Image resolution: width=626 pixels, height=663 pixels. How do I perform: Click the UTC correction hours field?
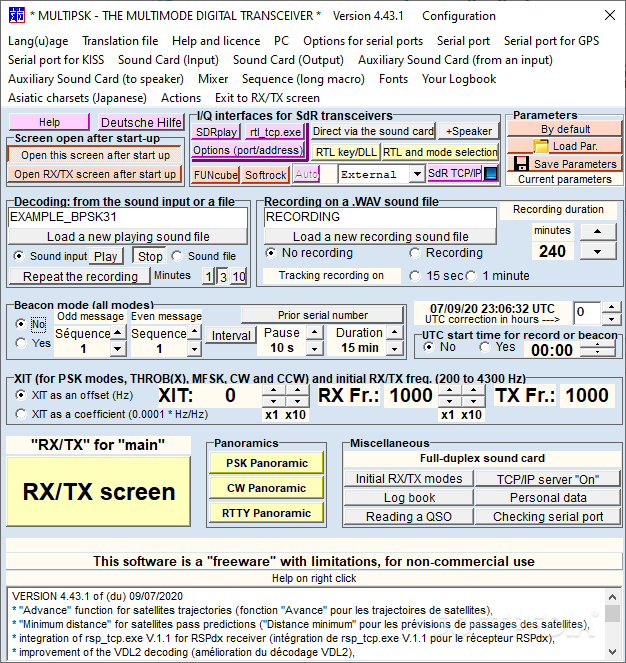(587, 313)
